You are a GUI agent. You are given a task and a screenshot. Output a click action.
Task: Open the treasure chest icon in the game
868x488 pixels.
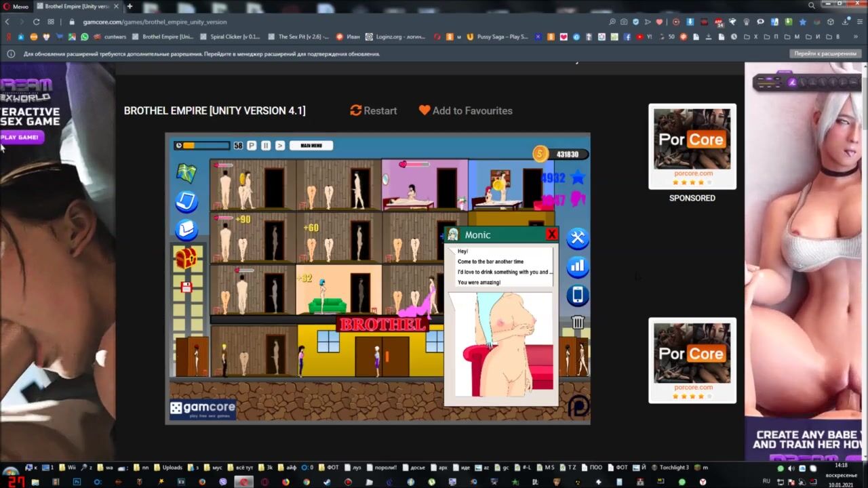186,258
